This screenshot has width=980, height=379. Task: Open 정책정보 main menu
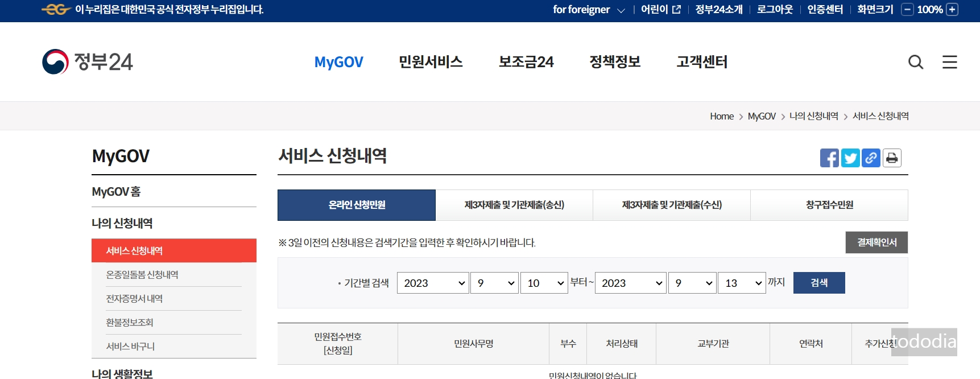tap(615, 62)
